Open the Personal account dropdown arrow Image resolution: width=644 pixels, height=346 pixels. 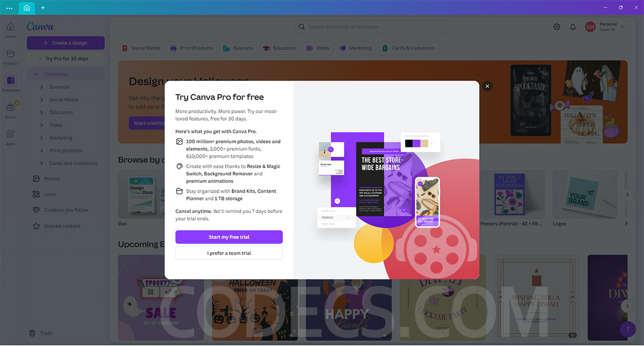coord(622,27)
